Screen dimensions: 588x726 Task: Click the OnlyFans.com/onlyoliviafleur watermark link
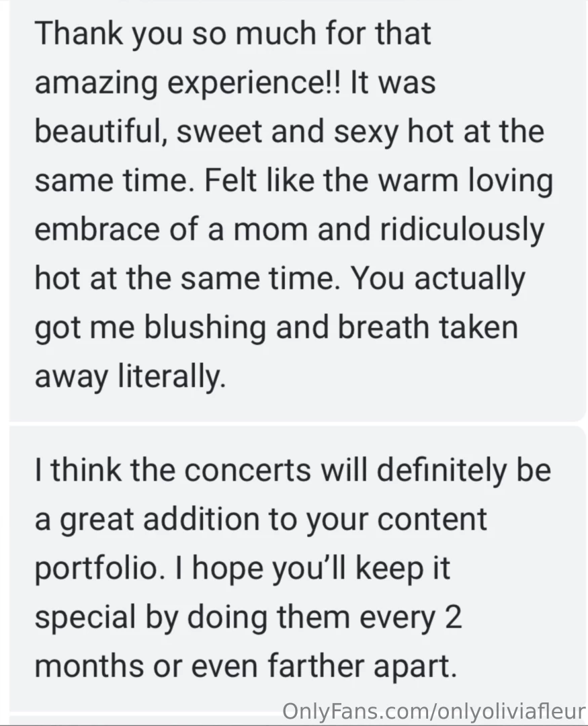tap(433, 711)
